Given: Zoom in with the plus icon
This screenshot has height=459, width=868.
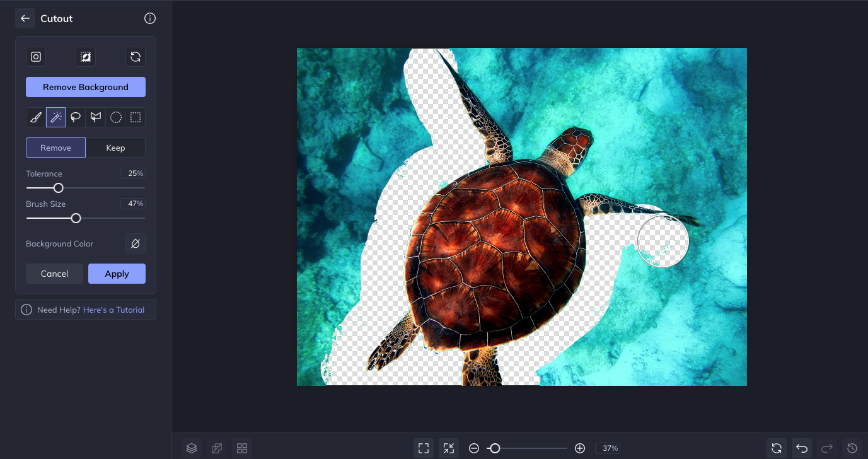Looking at the screenshot, I should 580,448.
